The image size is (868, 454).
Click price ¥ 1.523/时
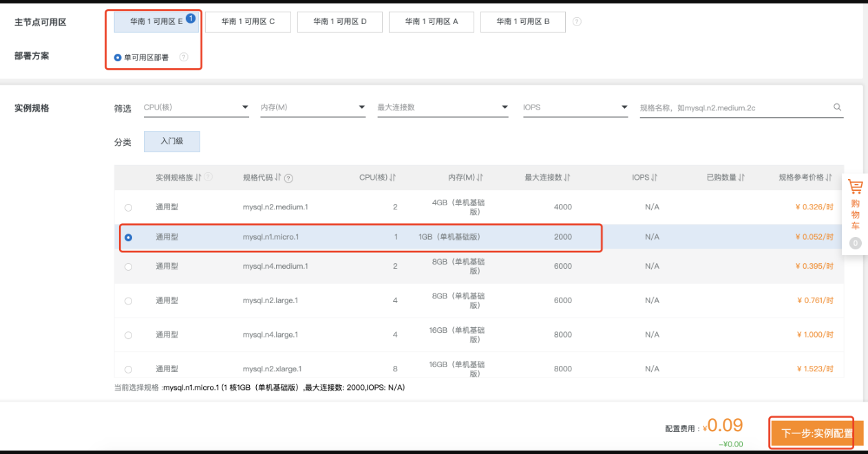(814, 369)
